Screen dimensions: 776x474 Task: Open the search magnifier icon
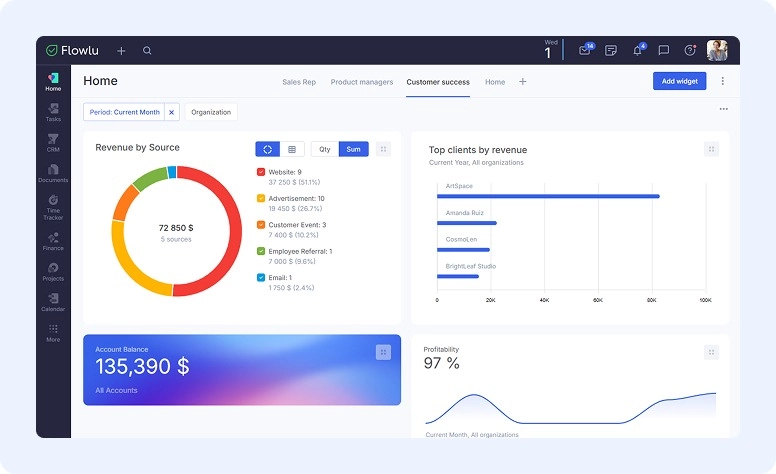click(x=147, y=50)
